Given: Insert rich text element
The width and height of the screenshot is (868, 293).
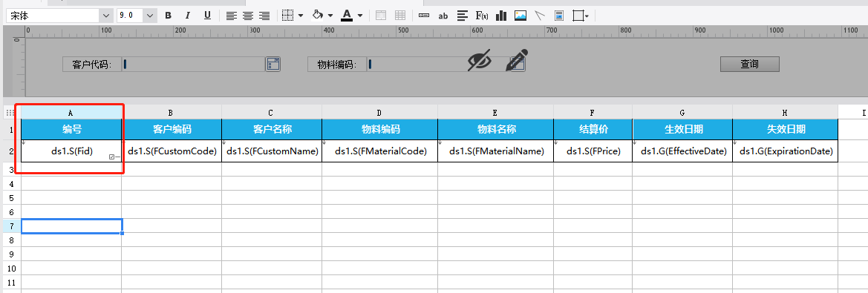Looking at the screenshot, I should (x=463, y=16).
